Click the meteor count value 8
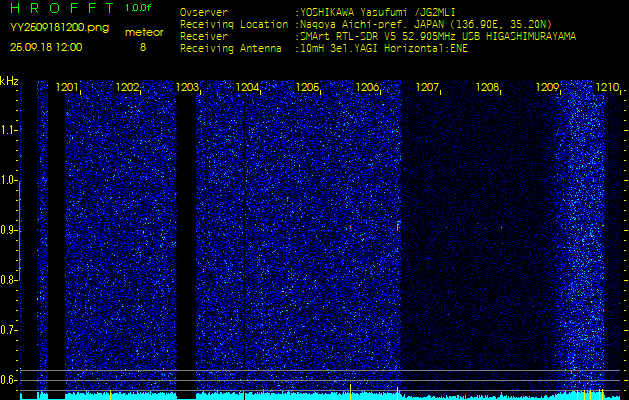The image size is (629, 400). click(x=143, y=47)
